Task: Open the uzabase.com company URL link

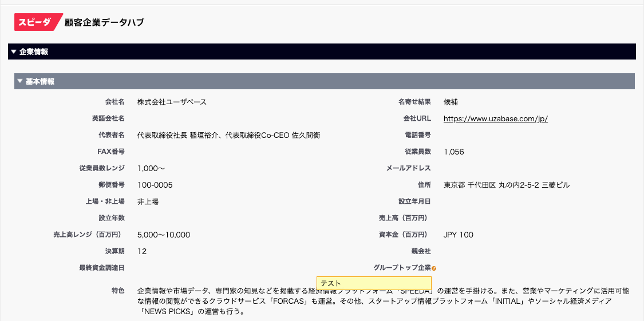Action: 496,119
